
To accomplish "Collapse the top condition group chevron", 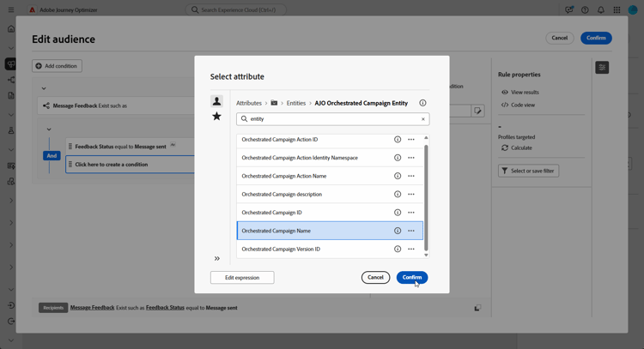I will 44,88.
